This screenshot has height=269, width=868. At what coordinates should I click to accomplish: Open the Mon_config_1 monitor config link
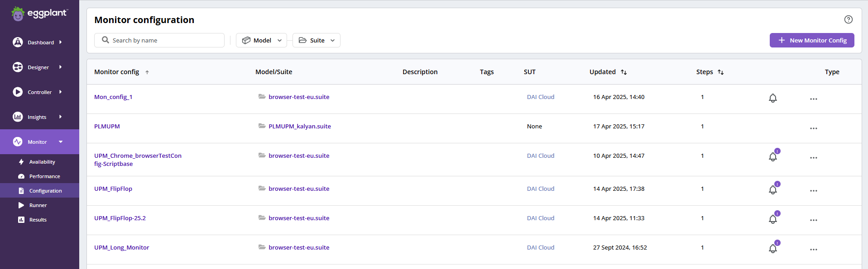[113, 97]
